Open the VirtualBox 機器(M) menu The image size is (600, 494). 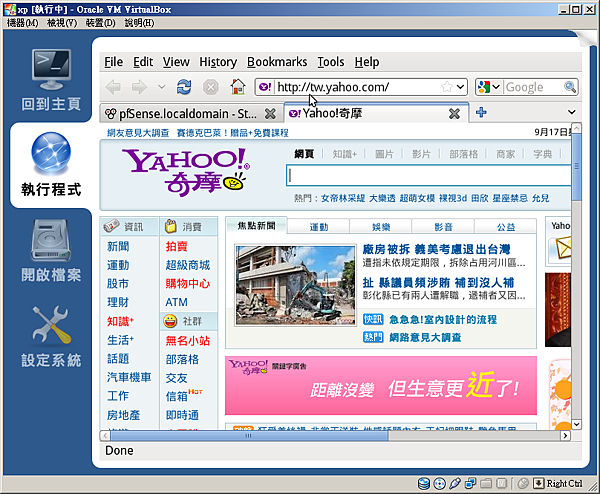[x=23, y=23]
